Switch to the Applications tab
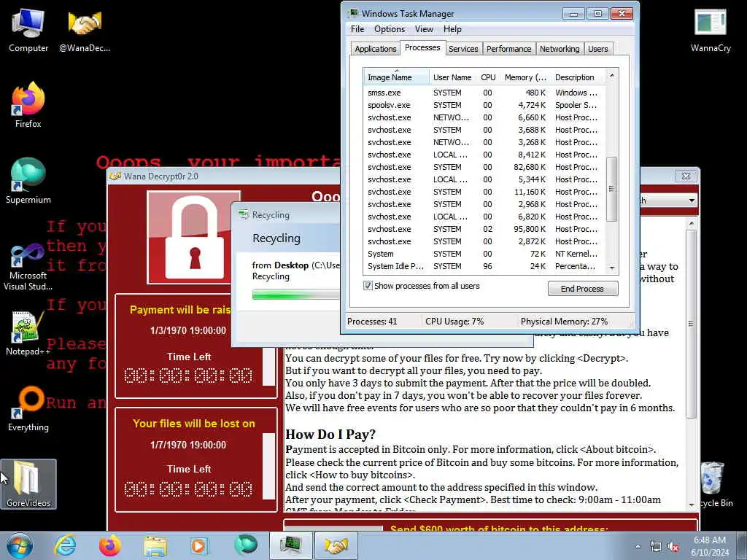747x560 pixels. (376, 49)
